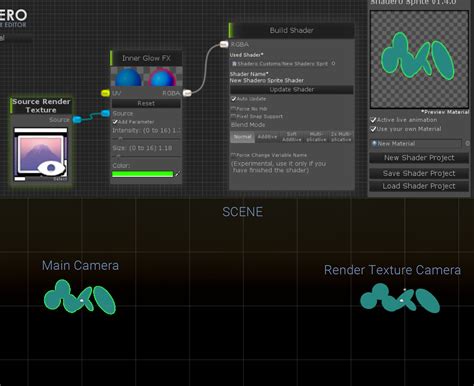
Task: Click the green Color swatch
Action: 142,174
